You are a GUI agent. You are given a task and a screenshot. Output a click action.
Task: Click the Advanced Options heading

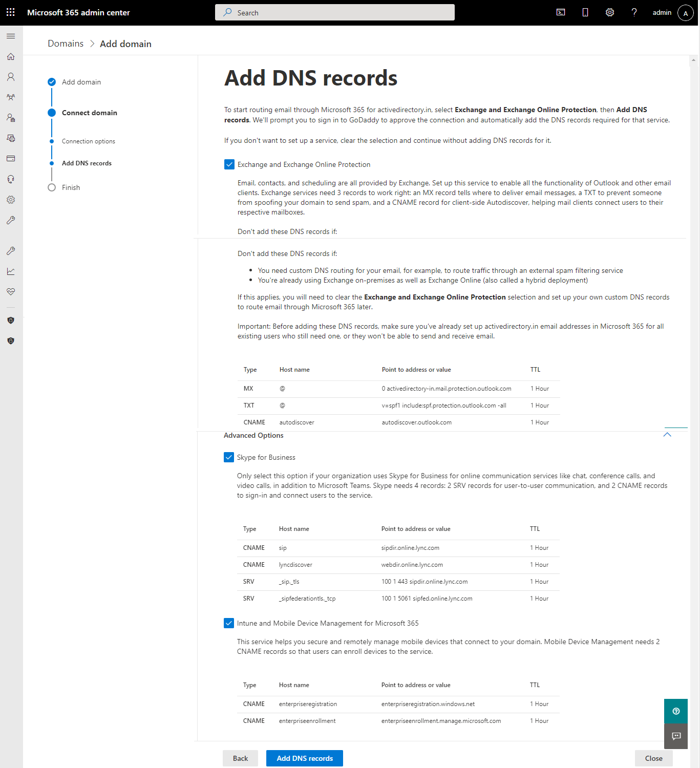coord(253,435)
